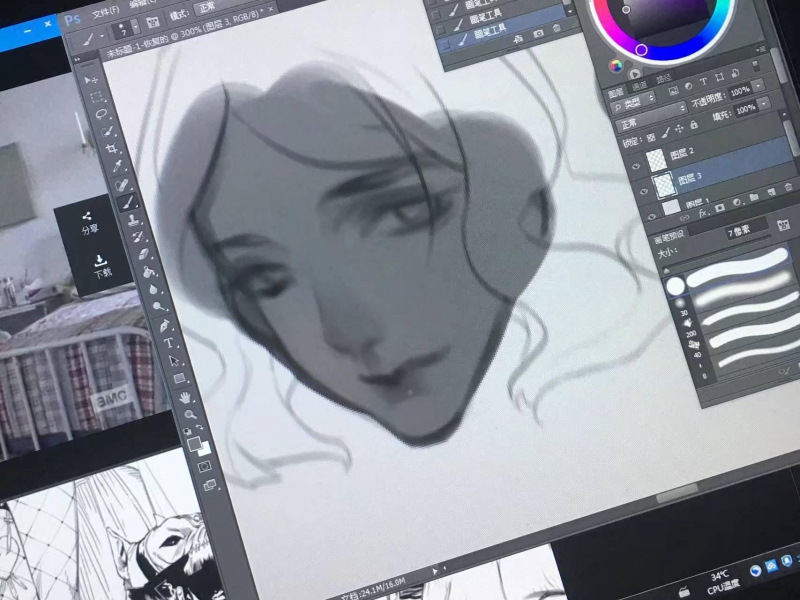
Task: Toggle the pixel layer filter
Action: 673,91
